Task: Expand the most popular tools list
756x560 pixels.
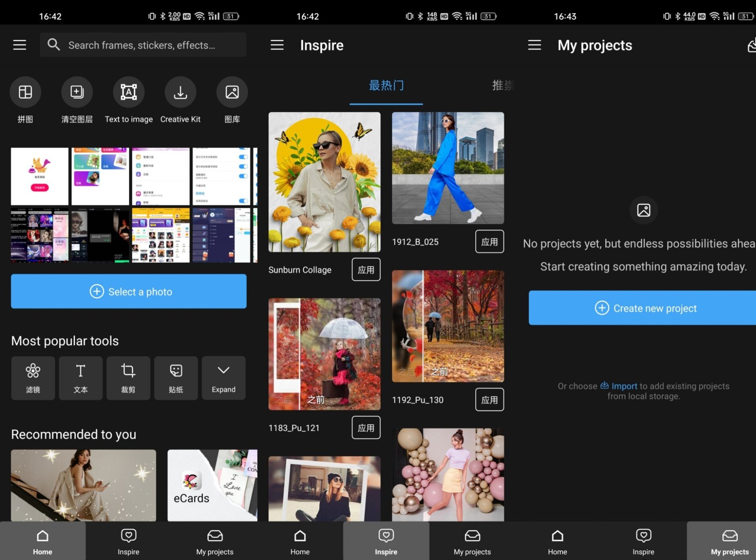Action: pyautogui.click(x=224, y=378)
